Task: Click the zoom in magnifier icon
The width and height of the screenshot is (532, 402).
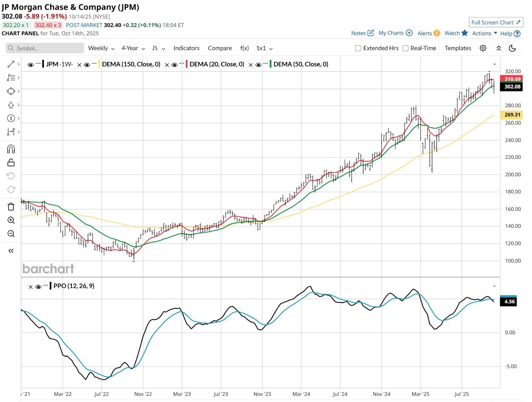Action: [11, 220]
